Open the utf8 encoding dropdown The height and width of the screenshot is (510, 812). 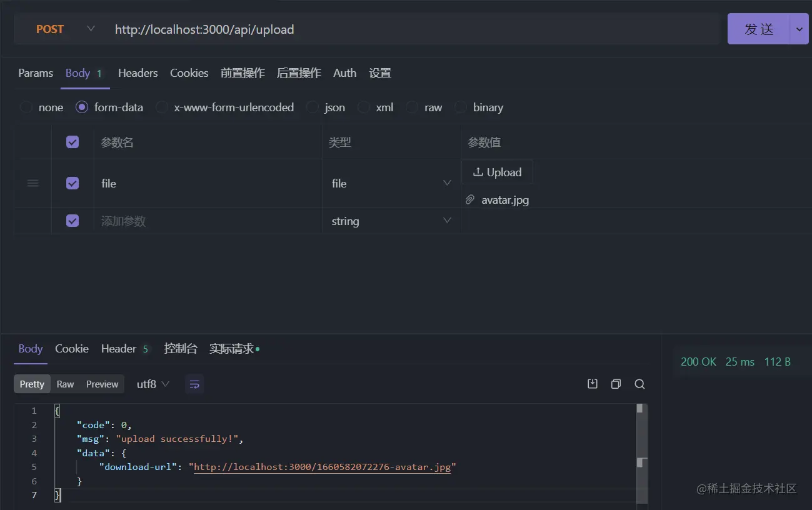point(153,384)
